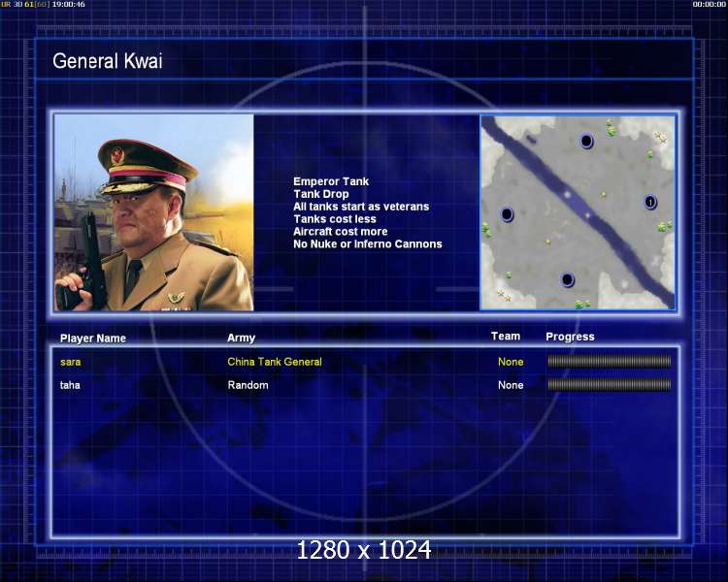Click the "None" team value for taha

point(511,385)
